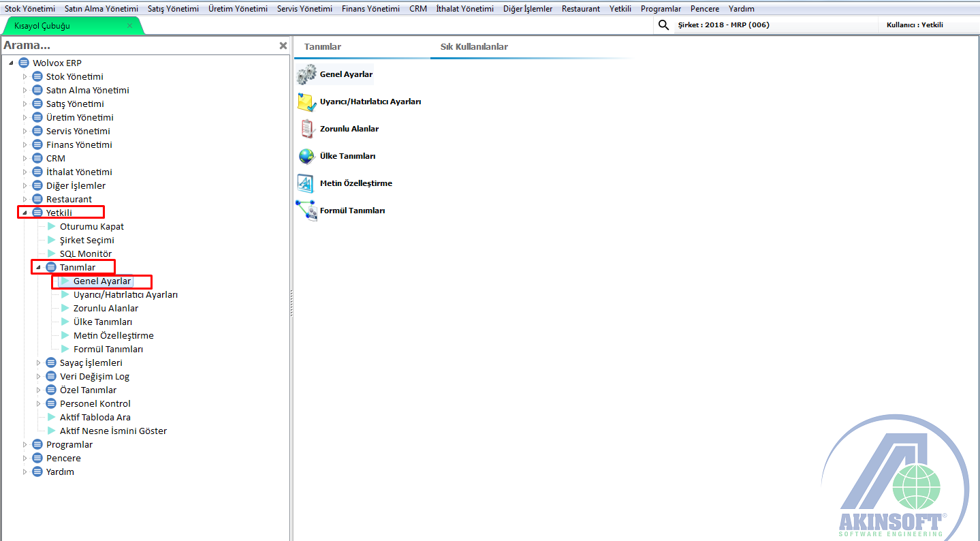Expand the Veri Değişim Log node
Image resolution: width=980 pixels, height=541 pixels.
tap(39, 376)
